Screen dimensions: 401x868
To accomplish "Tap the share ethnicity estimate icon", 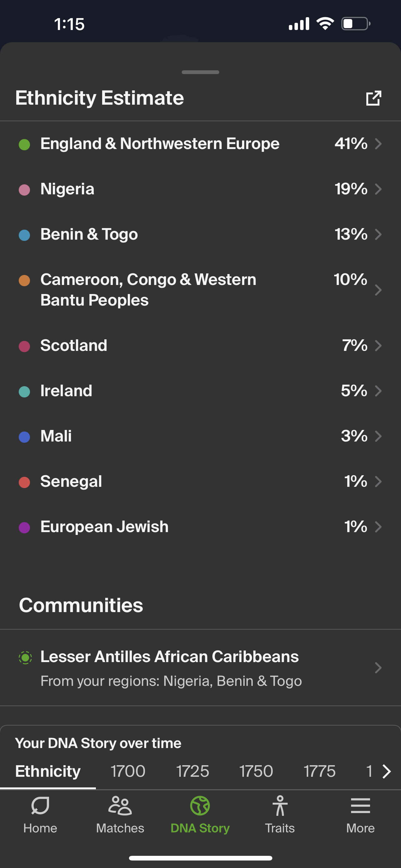I will (x=374, y=98).
